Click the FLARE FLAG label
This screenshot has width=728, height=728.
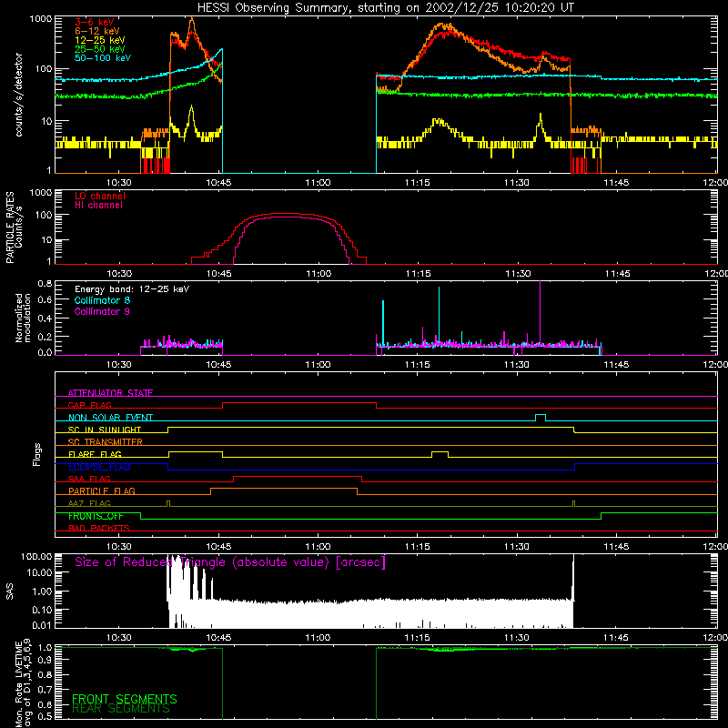pos(95,454)
